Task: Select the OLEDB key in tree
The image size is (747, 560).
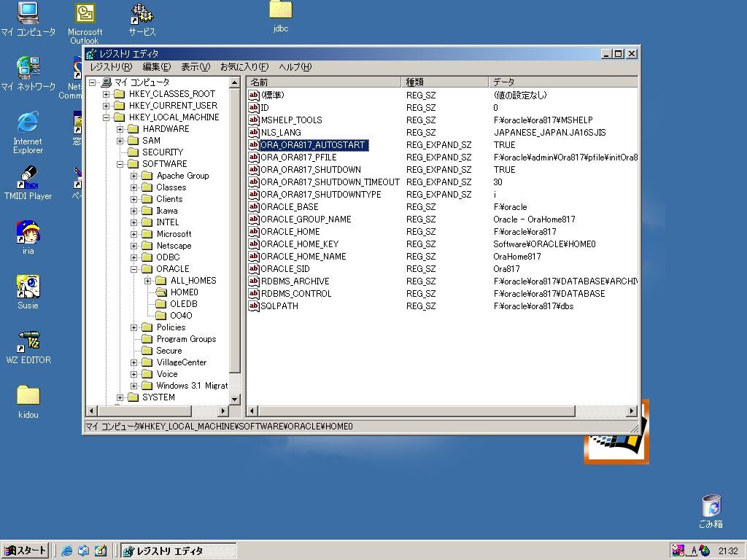Action: pos(183,304)
